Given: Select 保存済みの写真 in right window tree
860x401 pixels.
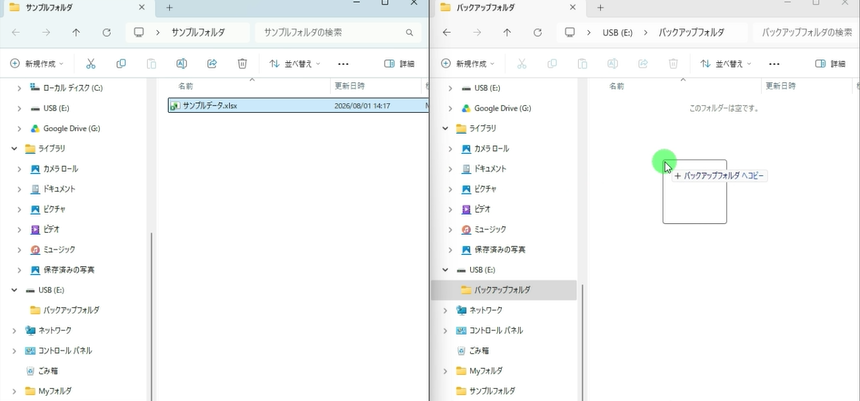Looking at the screenshot, I should [500, 250].
